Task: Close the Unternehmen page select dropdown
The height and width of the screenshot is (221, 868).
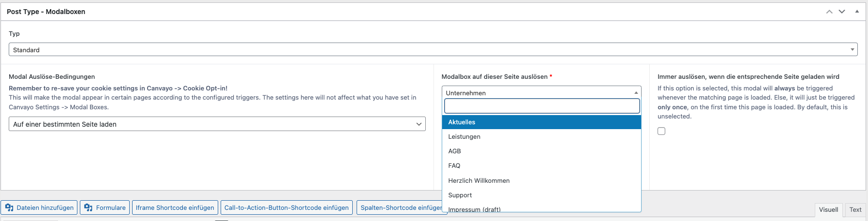Action: tap(541, 93)
